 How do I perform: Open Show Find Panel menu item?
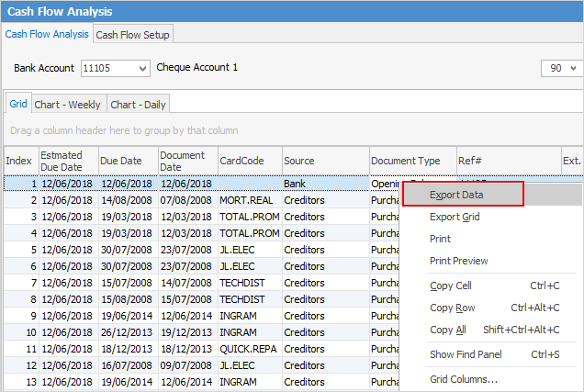(x=466, y=354)
